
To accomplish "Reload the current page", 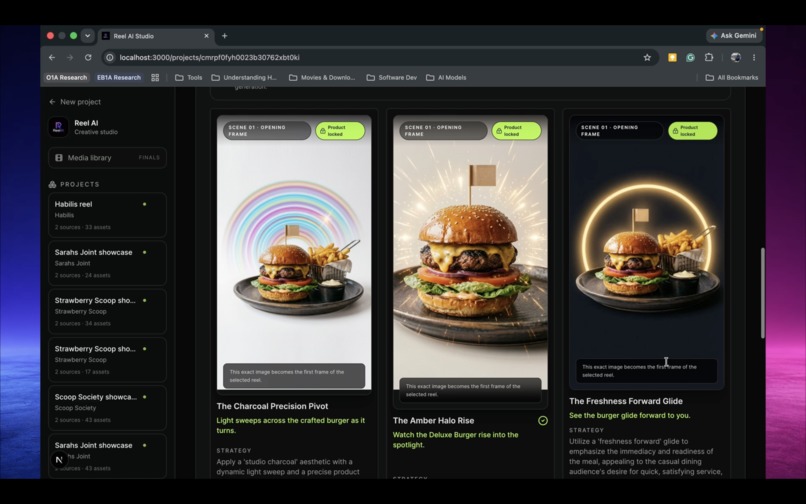I will coord(88,58).
